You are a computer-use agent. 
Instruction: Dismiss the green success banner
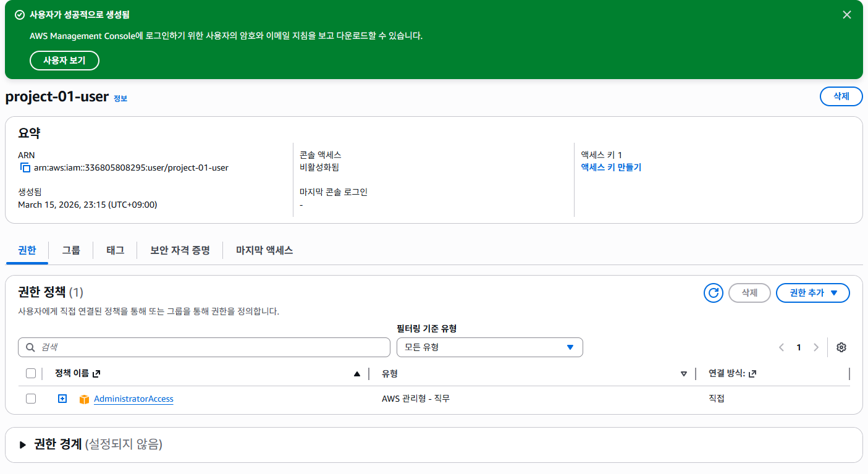847,15
